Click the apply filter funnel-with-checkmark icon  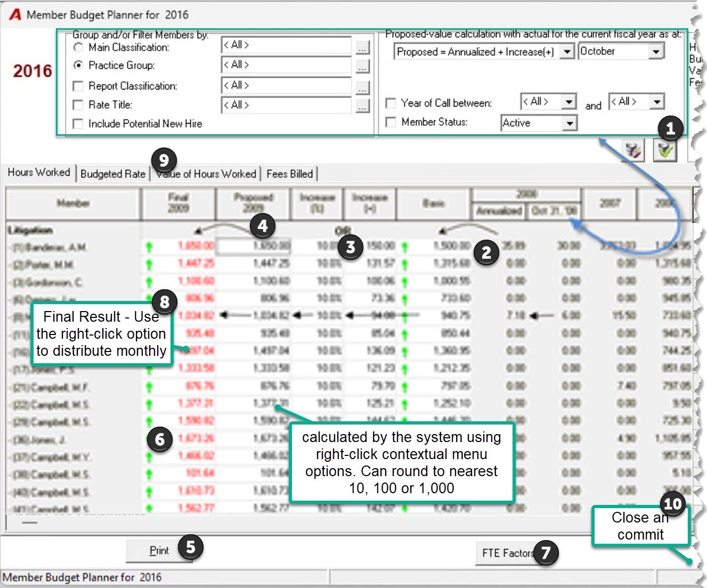665,150
